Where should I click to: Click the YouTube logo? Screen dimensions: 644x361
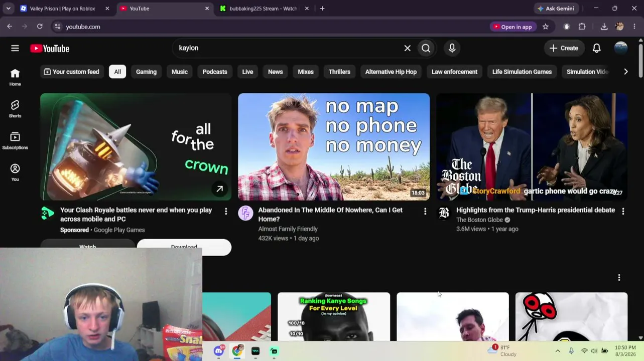coord(50,48)
